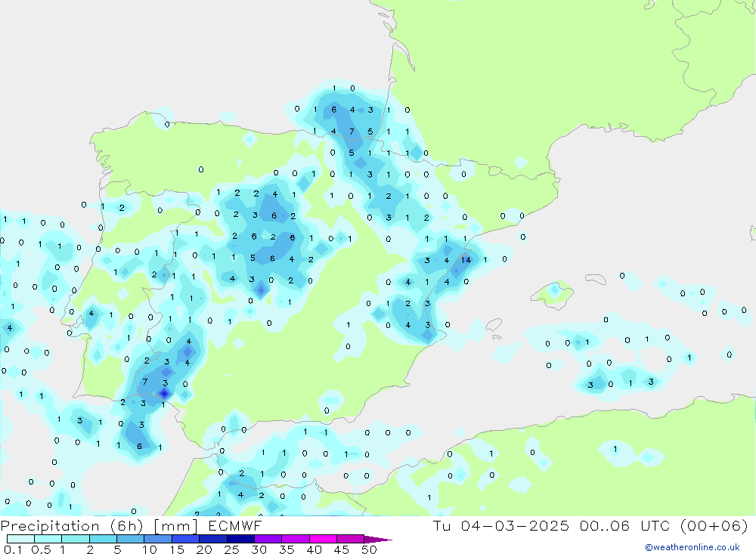Click the lightest cyan 0.1–0.5 legend swatch
The image size is (756, 554).
pyautogui.click(x=20, y=539)
